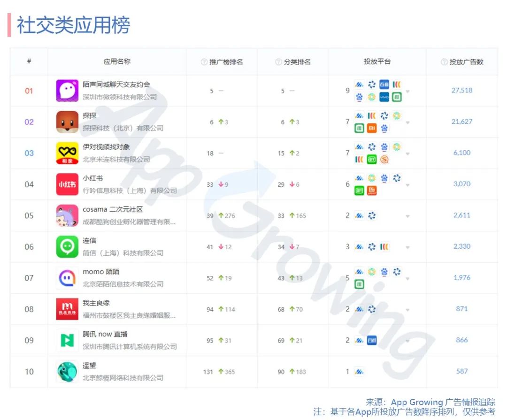Click the pinwheel platform icon in 我主良缘 row
507x420 pixels.
point(372,309)
